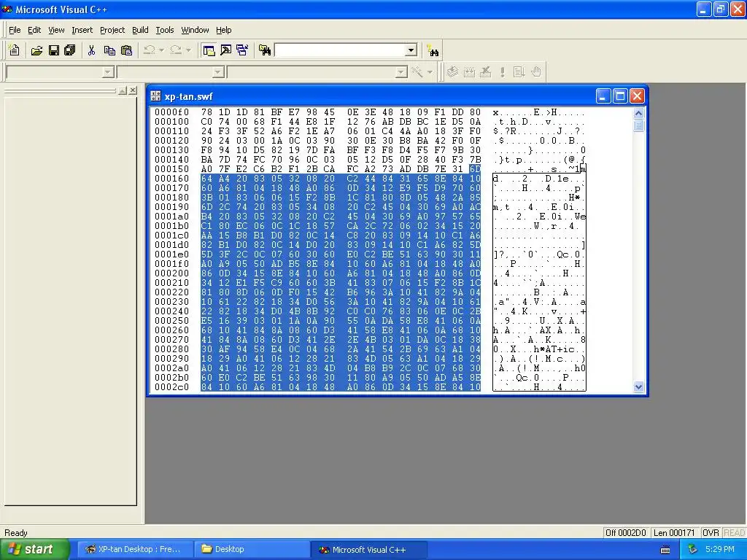Image resolution: width=747 pixels, height=560 pixels.
Task: Toggle the Output window icon
Action: 225,50
